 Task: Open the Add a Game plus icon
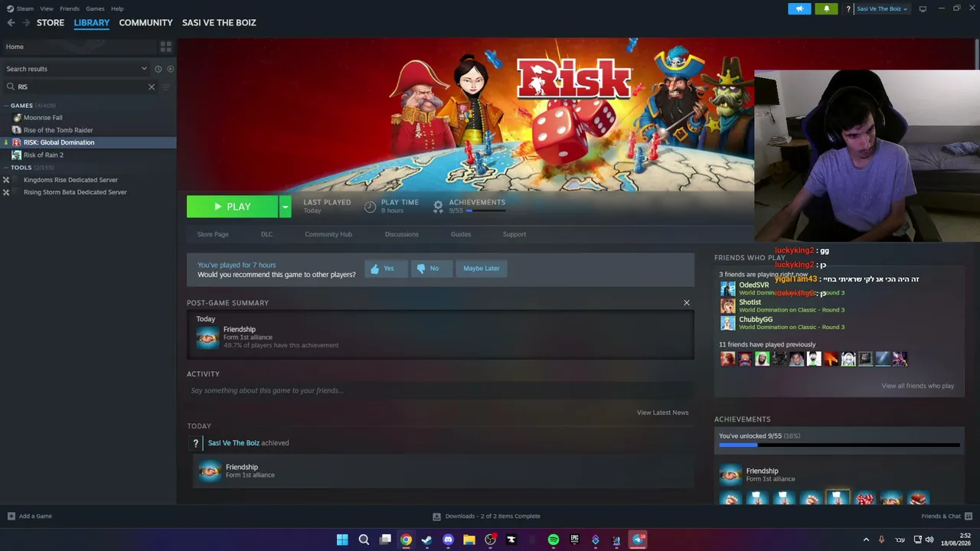coord(11,517)
